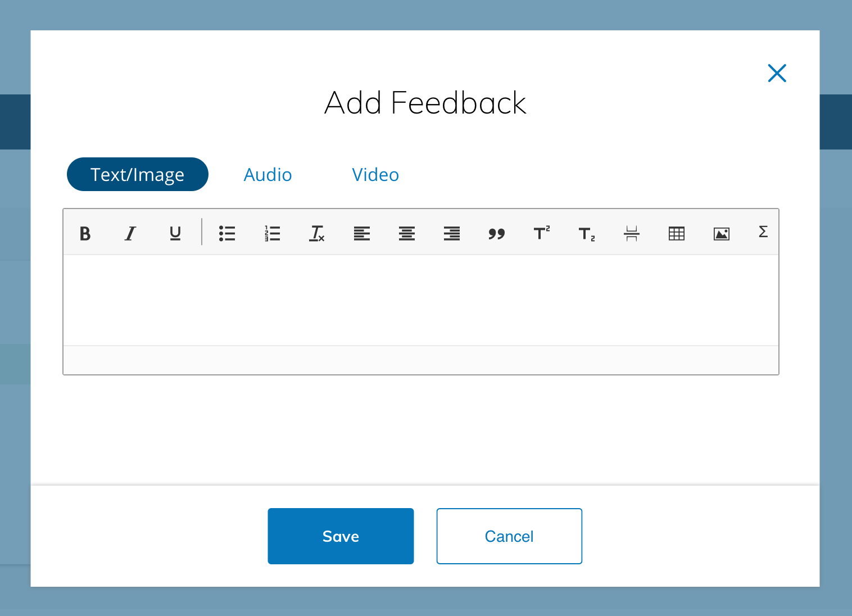Insert a table
The image size is (852, 616).
[676, 233]
